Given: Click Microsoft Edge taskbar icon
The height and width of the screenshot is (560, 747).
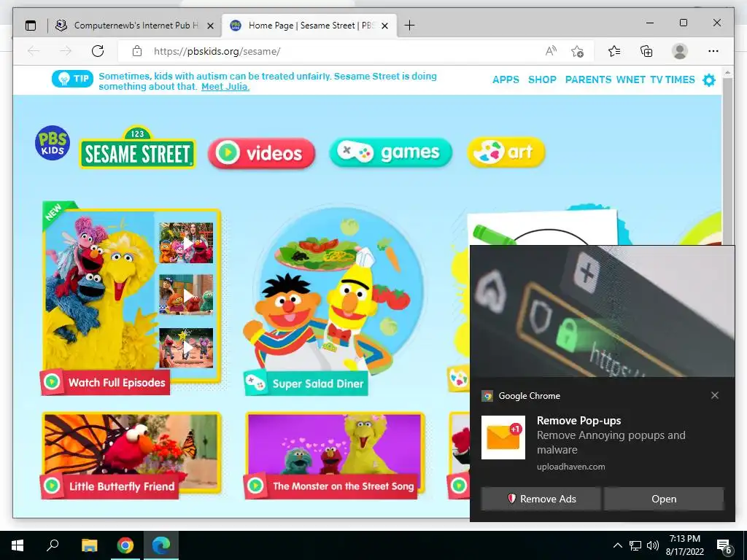Looking at the screenshot, I should click(x=161, y=545).
